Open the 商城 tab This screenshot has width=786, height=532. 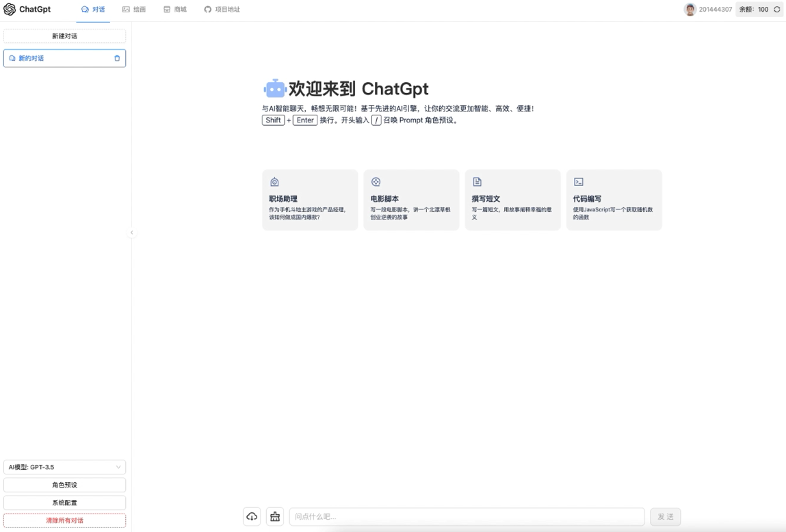coord(175,9)
